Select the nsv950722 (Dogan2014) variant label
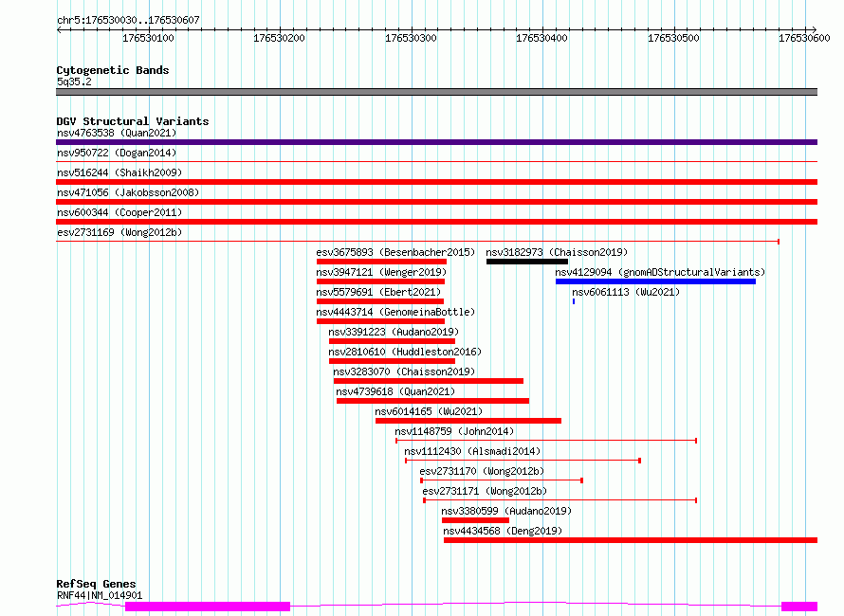 coord(117,153)
